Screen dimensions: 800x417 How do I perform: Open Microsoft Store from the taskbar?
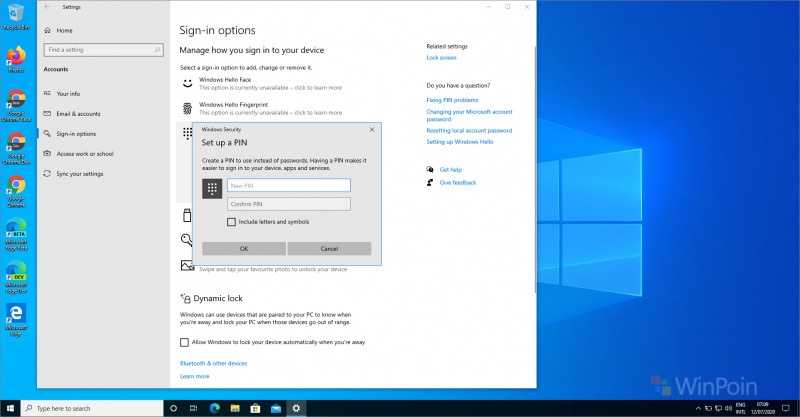255,408
